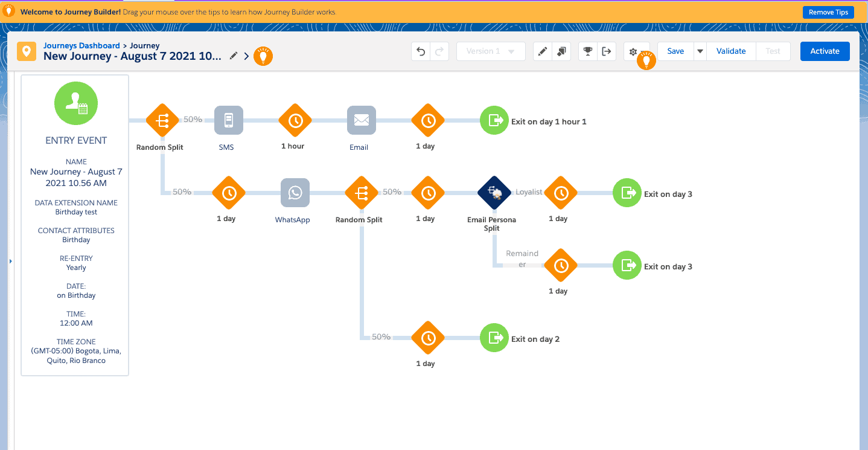
Task: Select the SMS activity node
Action: point(229,120)
